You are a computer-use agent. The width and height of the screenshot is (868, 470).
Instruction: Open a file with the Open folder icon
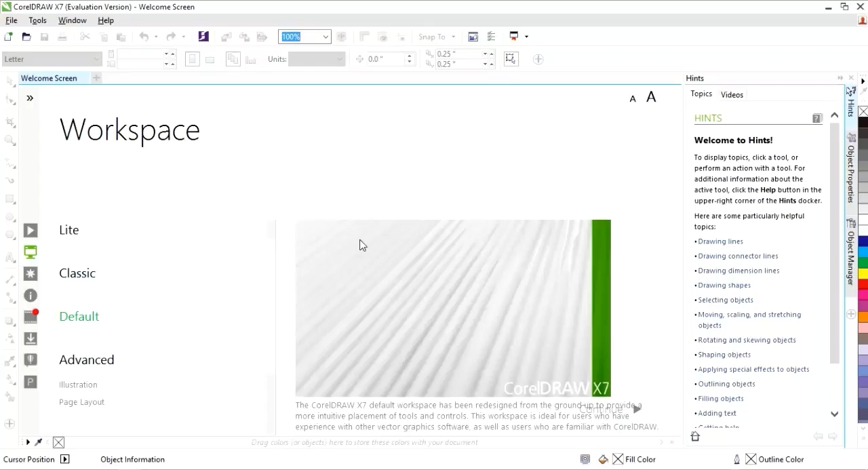pyautogui.click(x=26, y=37)
